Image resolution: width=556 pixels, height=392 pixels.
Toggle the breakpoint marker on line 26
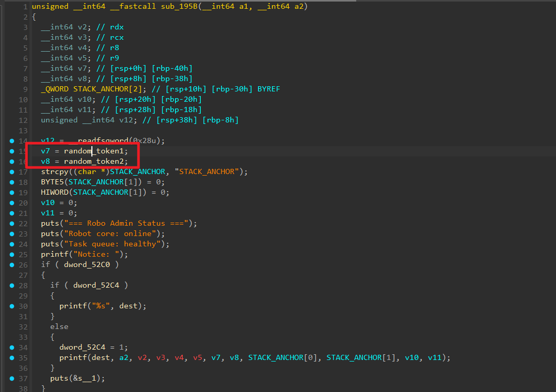coord(11,264)
